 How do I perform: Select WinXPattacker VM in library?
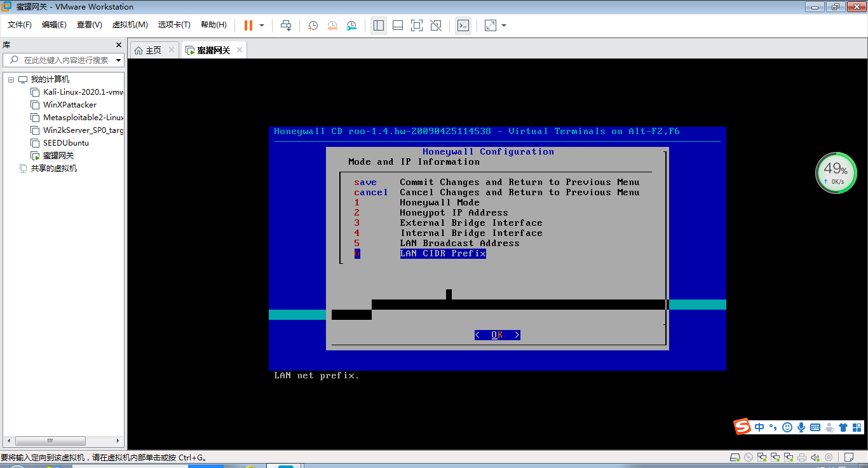(64, 105)
